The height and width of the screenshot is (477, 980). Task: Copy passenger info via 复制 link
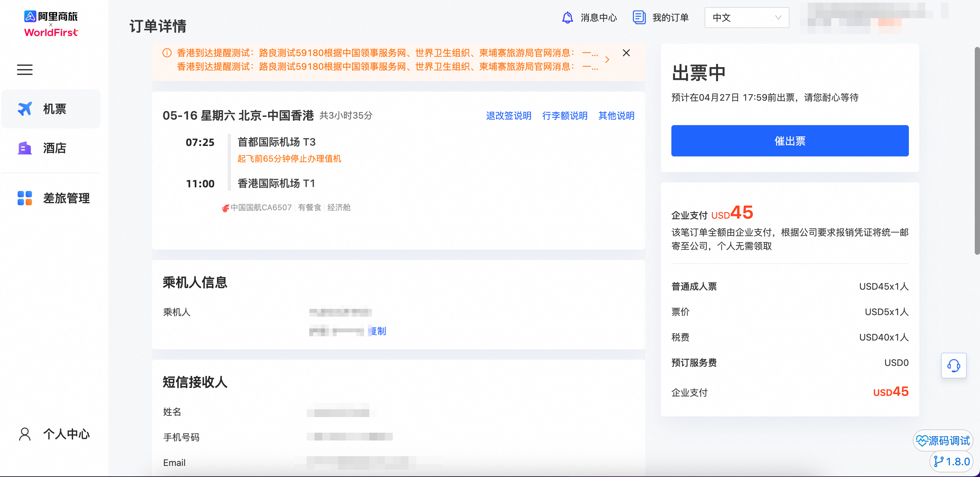tap(378, 331)
